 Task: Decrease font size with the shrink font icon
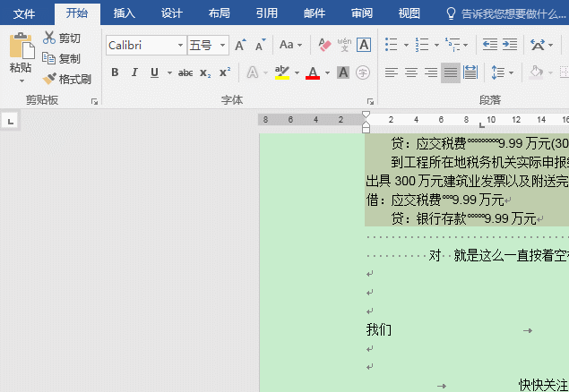click(260, 46)
